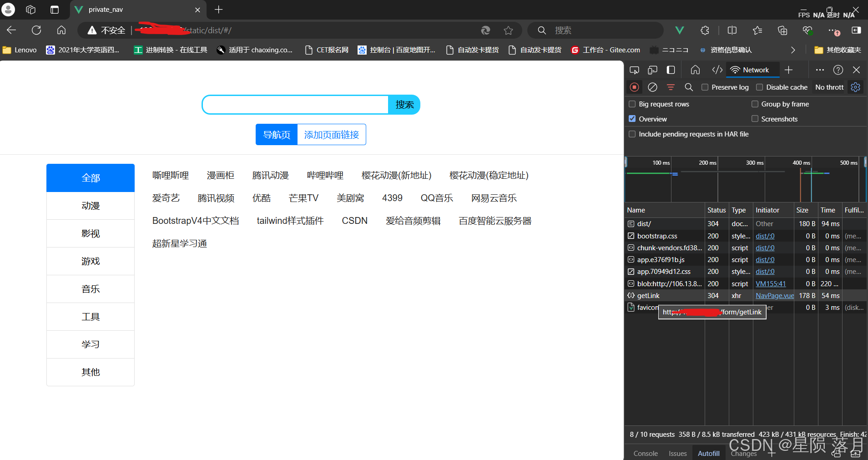The height and width of the screenshot is (460, 868).
Task: Select the Autofill drawer tab
Action: point(709,454)
